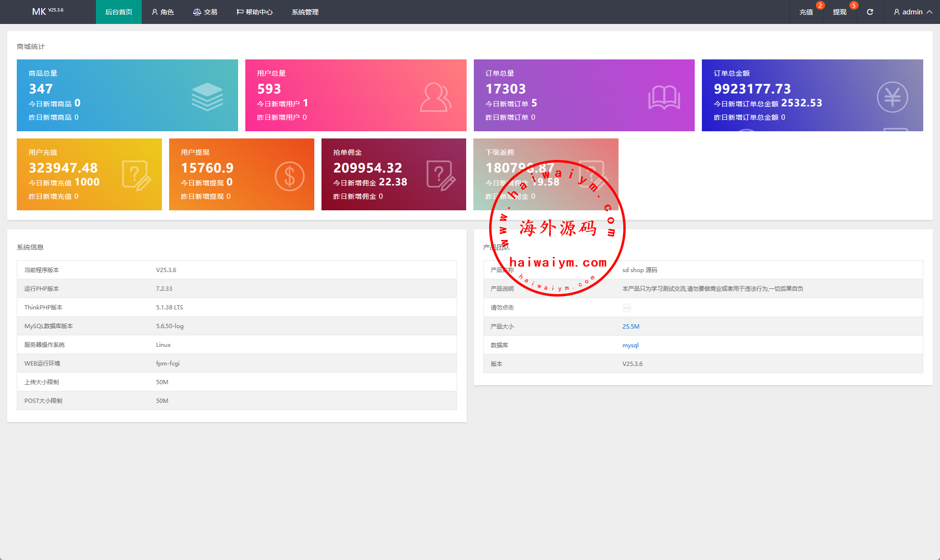Viewport: 940px width, 560px height.
Task: Click the yen circle icon on 订单总金额 card
Action: (892, 97)
